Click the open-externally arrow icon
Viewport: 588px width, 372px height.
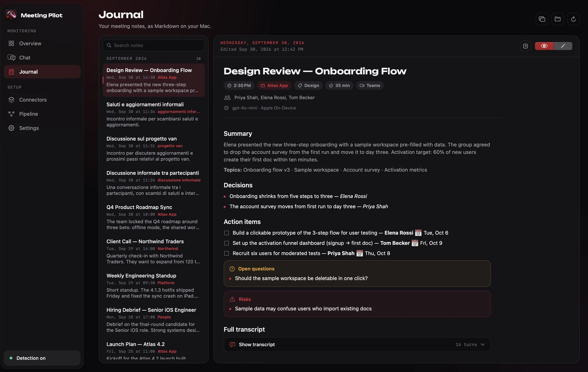[x=526, y=46]
